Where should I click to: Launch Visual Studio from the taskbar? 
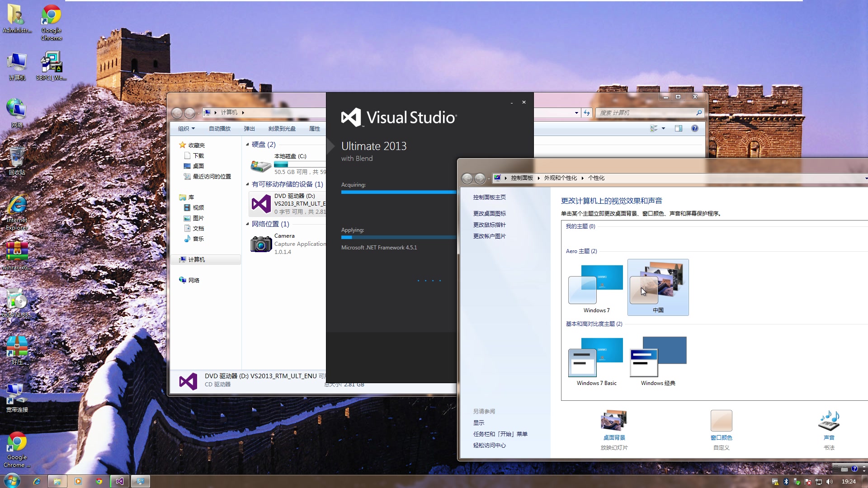[119, 481]
